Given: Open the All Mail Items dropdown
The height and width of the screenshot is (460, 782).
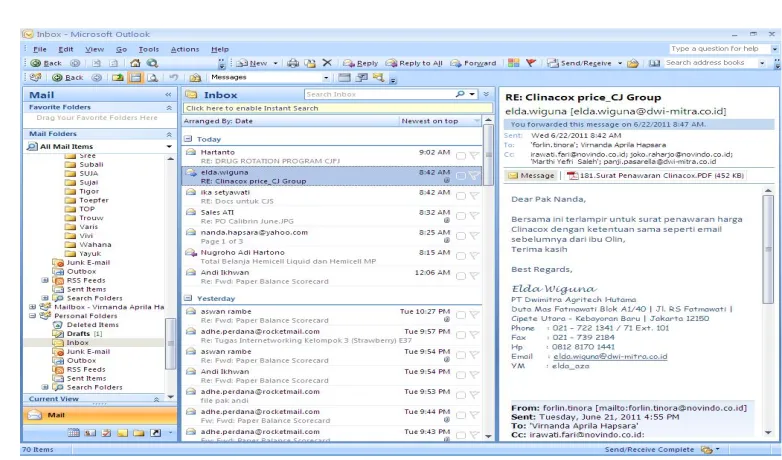Looking at the screenshot, I should (169, 146).
